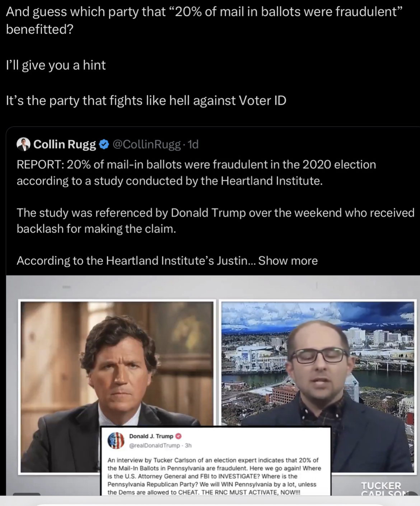The image size is (420, 506).
Task: Click the 1d timestamp on quoted post
Action: click(193, 144)
